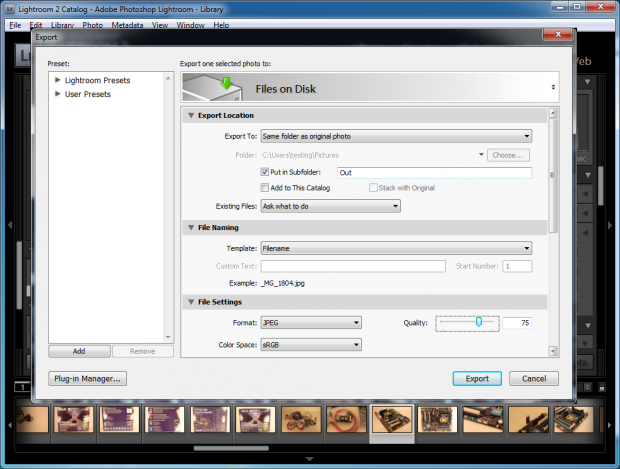Image resolution: width=620 pixels, height=469 pixels.
Task: Open the Metadata menu
Action: click(127, 25)
